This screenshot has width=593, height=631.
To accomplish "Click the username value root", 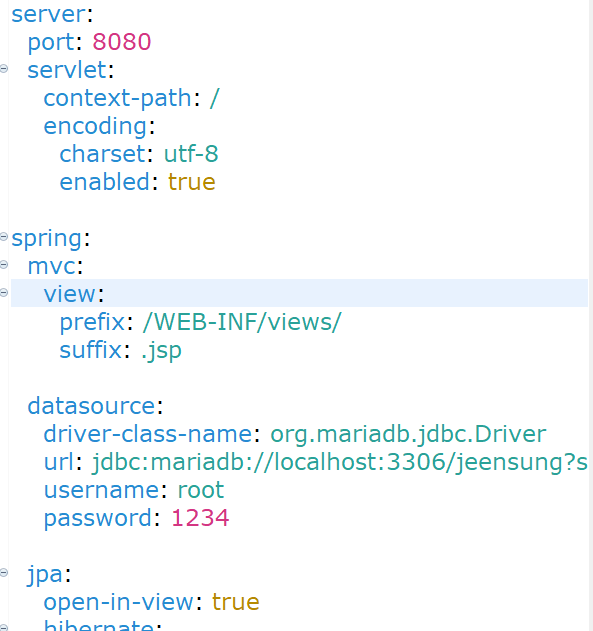I will 201,491.
